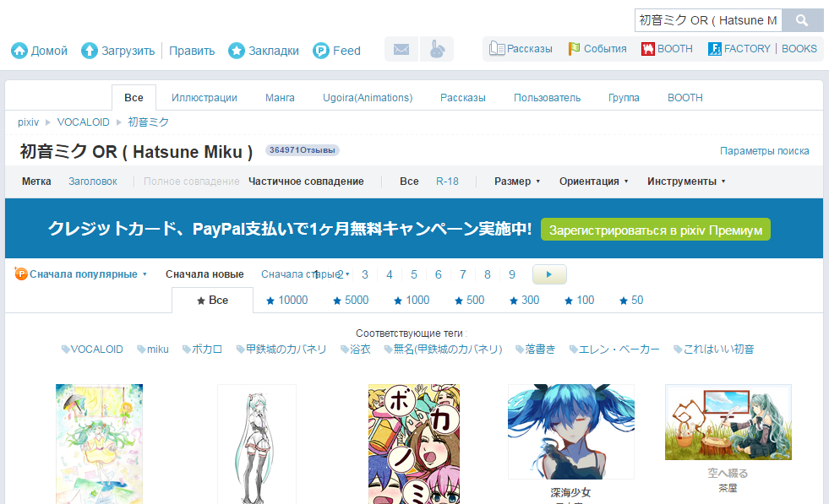Viewport: 829px width, 504px height.
Task: Go to next results page arrow
Action: click(x=549, y=274)
